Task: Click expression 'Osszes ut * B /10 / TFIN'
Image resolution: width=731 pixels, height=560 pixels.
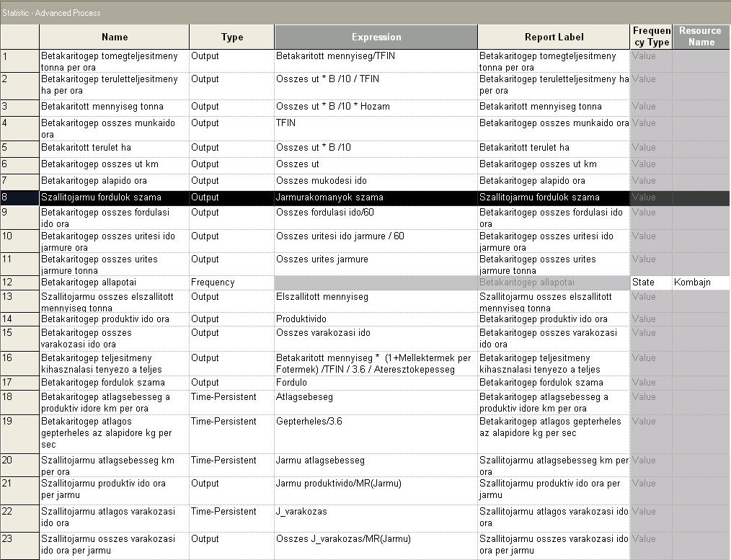Action: (x=376, y=86)
